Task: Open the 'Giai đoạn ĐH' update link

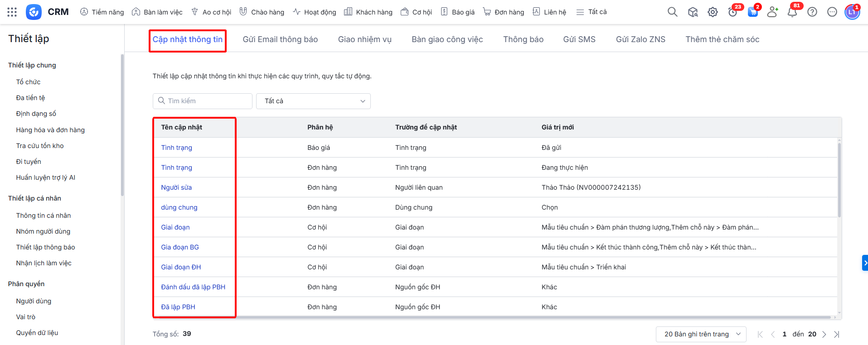Action: 181,267
